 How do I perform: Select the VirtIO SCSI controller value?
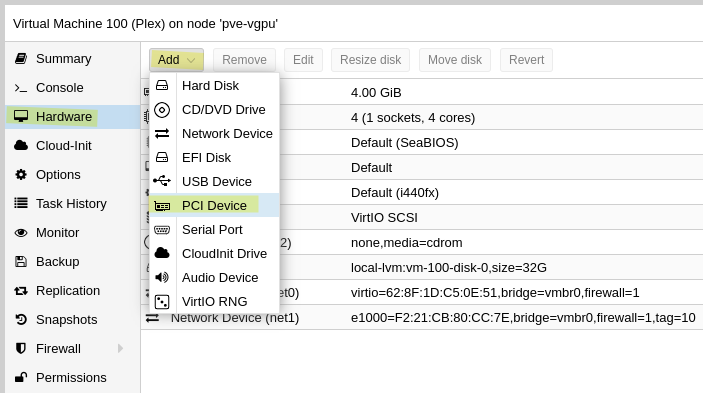point(384,218)
